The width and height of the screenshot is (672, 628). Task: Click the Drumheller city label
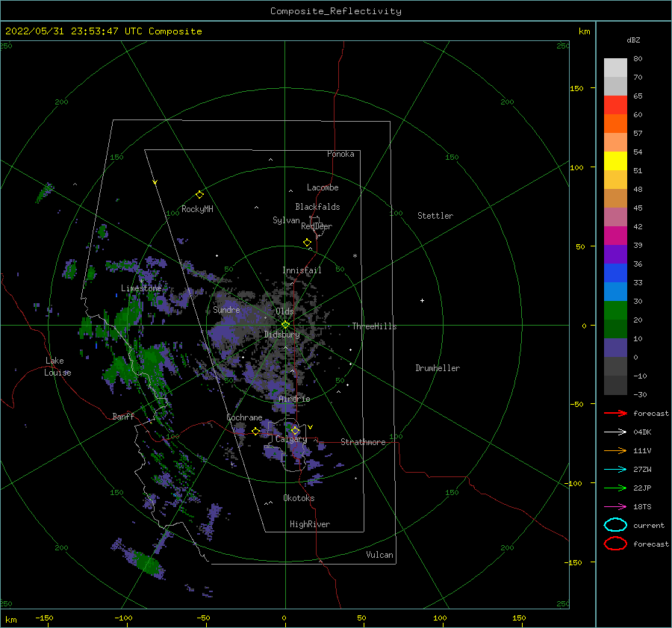[x=438, y=368]
